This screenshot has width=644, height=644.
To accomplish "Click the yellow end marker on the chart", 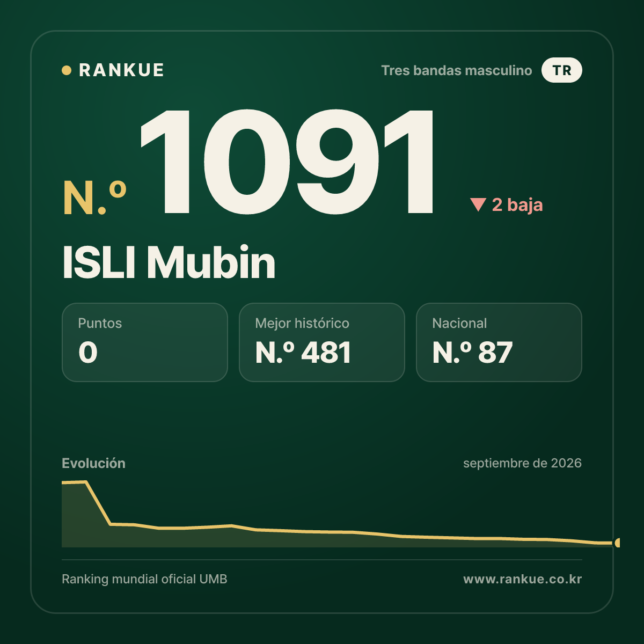I will [618, 543].
